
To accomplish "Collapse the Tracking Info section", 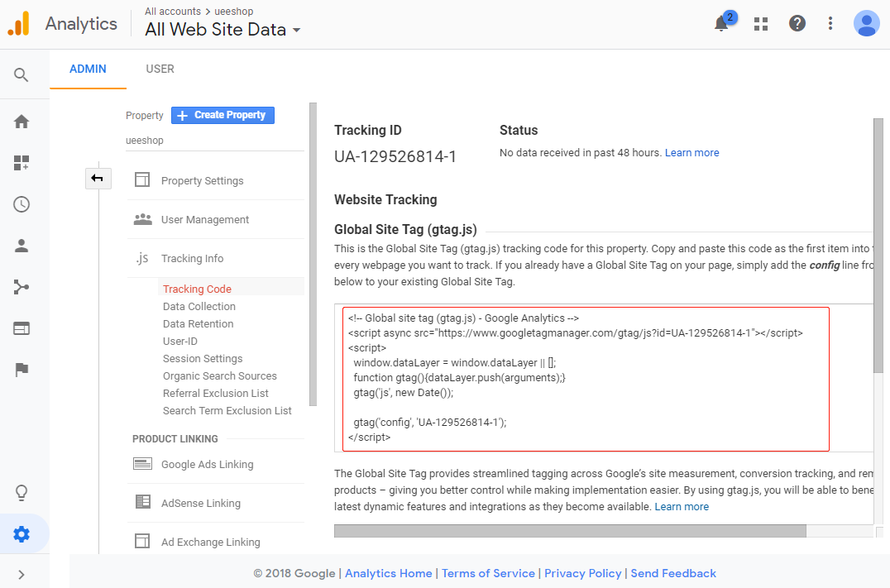I will point(193,258).
